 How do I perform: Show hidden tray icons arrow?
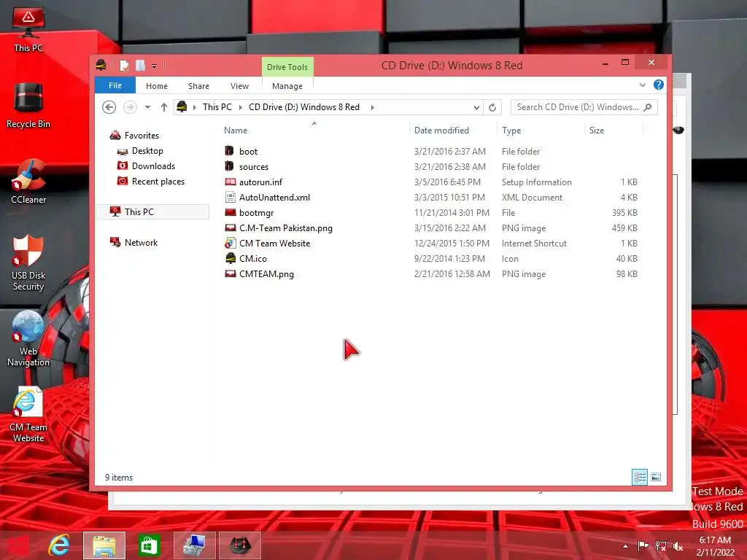tap(625, 545)
